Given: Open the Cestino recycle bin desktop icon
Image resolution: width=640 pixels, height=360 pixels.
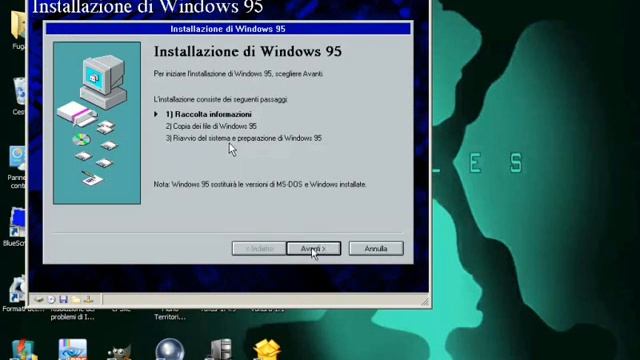Looking at the screenshot, I should click(20, 91).
